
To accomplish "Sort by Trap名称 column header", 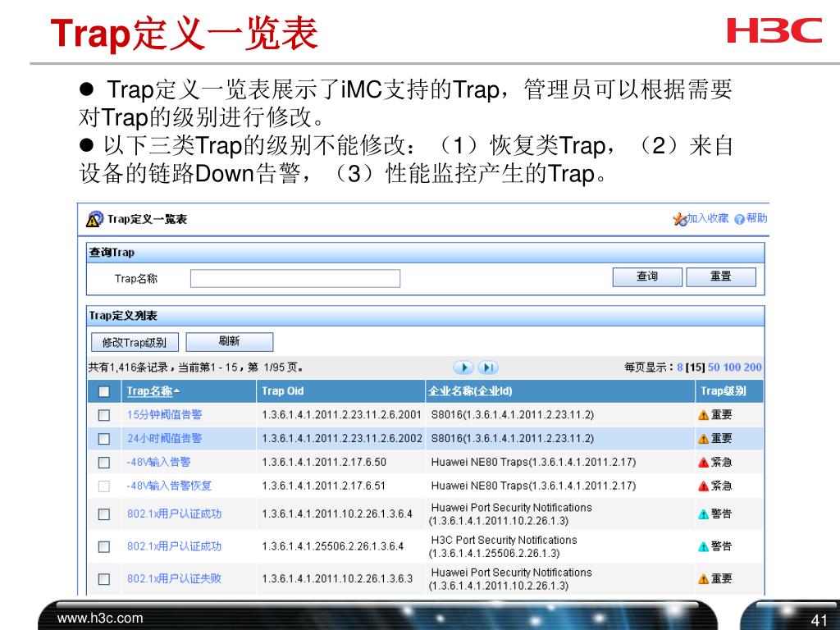I will (149, 391).
